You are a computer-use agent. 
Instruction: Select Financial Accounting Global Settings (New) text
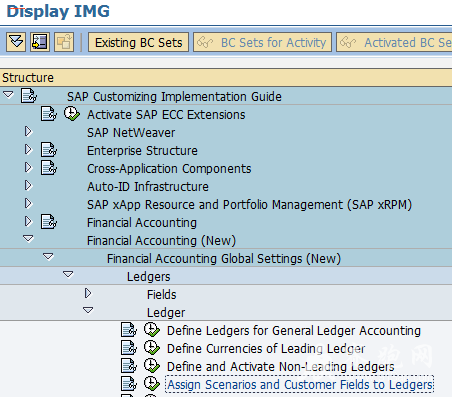pyautogui.click(x=224, y=259)
